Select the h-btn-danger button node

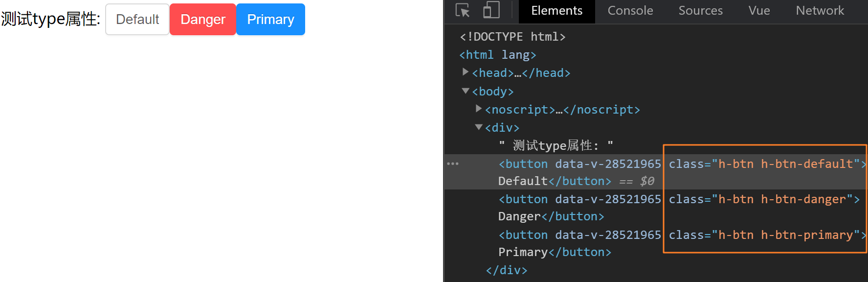[579, 199]
